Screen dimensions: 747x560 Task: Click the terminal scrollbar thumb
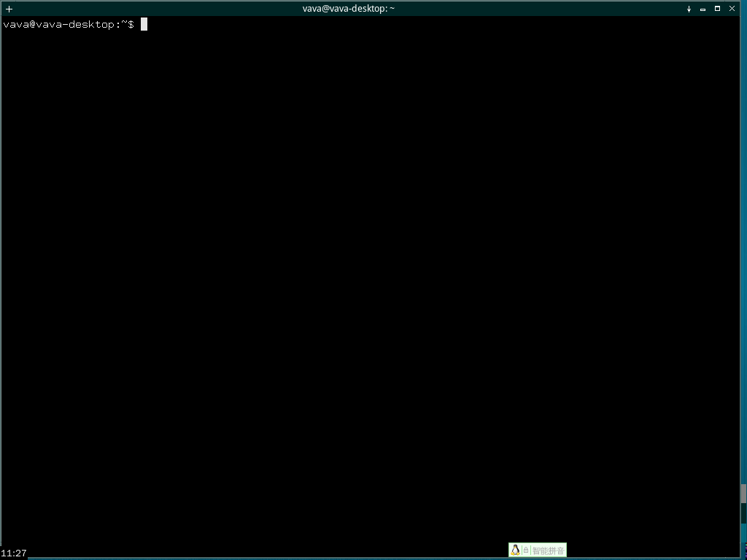coord(743,494)
